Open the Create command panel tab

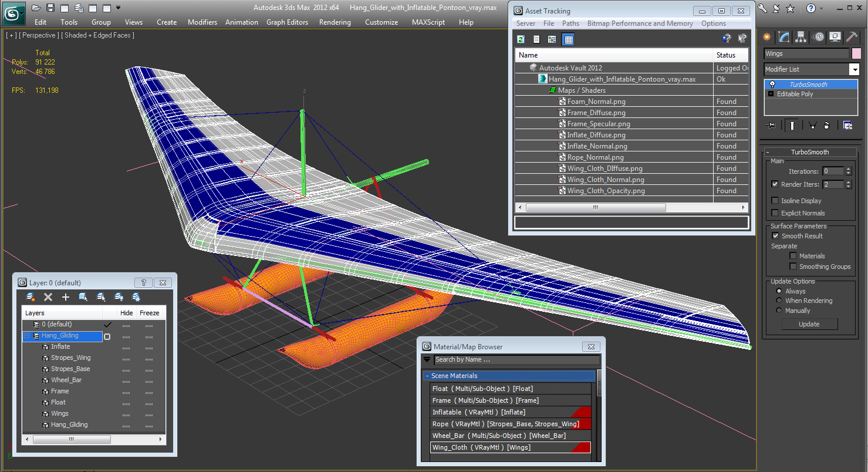(766, 37)
